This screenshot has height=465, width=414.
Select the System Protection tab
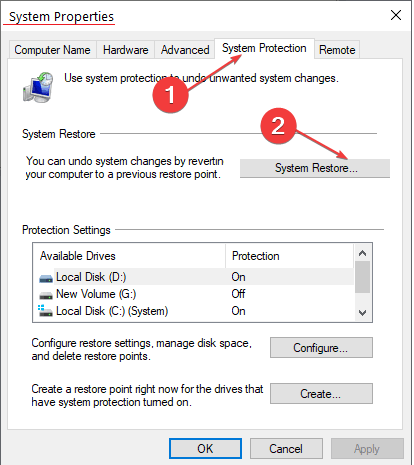(x=264, y=48)
